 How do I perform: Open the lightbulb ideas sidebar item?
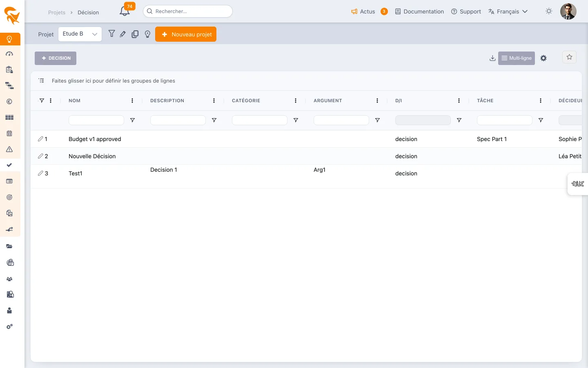coord(9,39)
